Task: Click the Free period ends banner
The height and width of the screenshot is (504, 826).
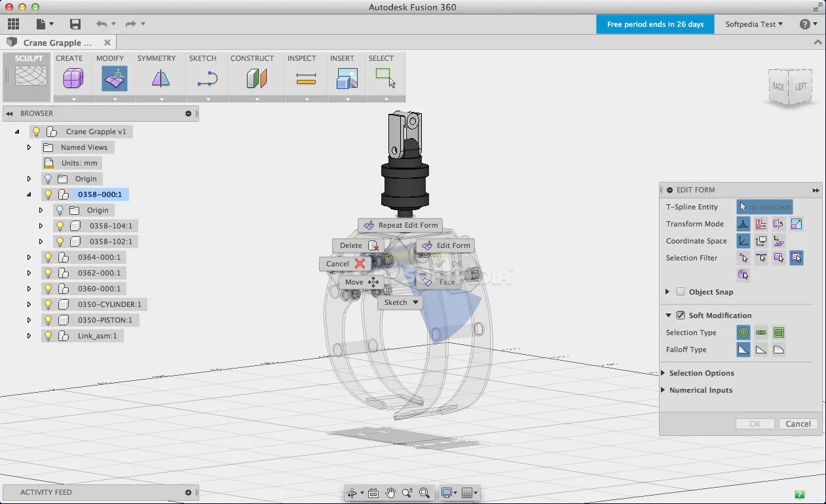Action: (655, 24)
